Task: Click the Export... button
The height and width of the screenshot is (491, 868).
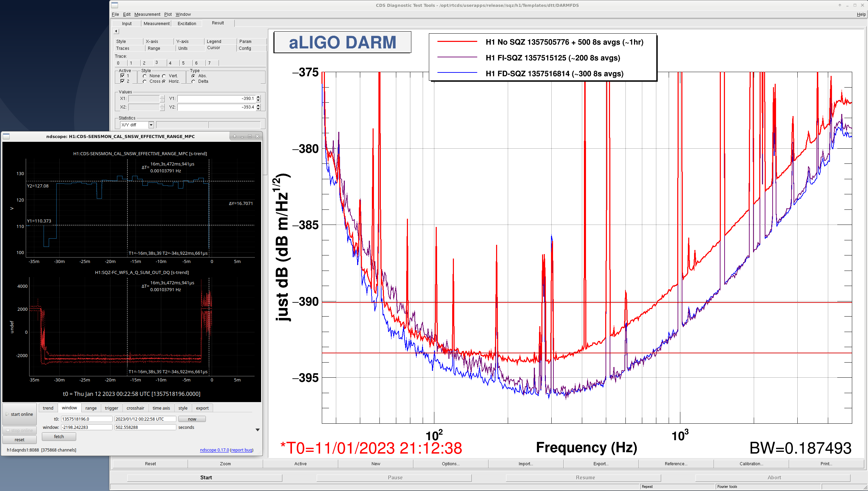Action: [601, 464]
